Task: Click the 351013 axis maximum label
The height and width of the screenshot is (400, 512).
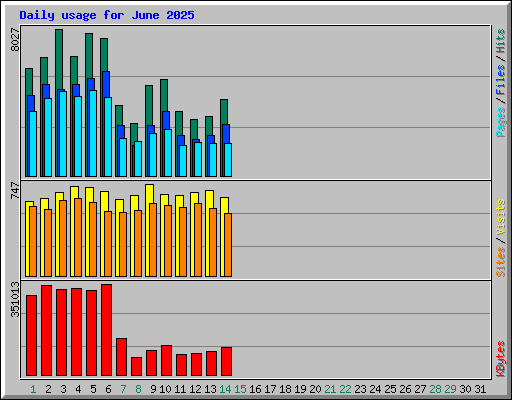Action: [x=15, y=299]
